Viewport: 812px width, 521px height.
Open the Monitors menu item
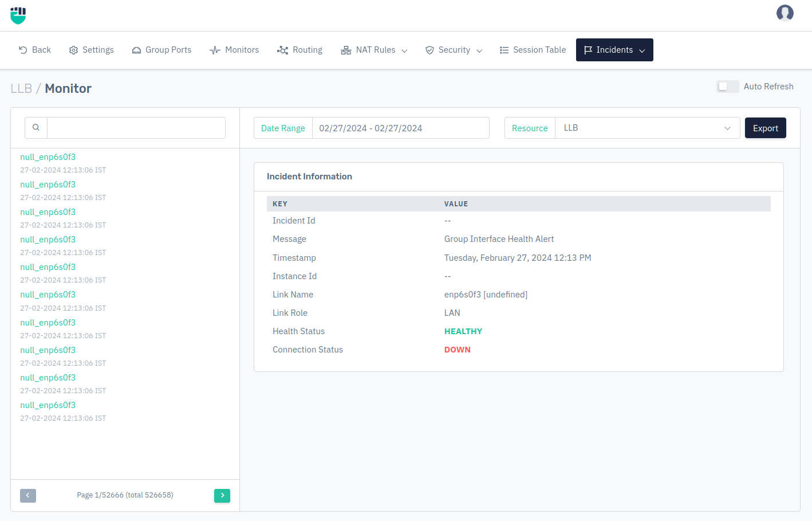coord(234,50)
